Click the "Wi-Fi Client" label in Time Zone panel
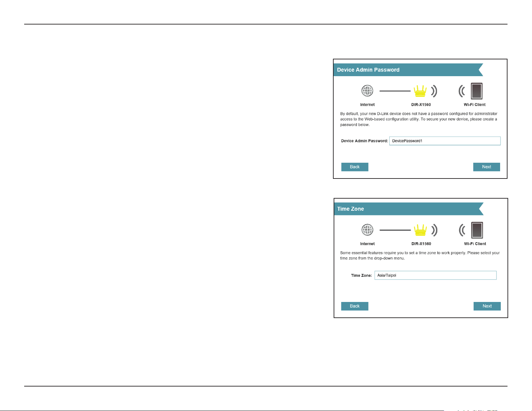 475,244
